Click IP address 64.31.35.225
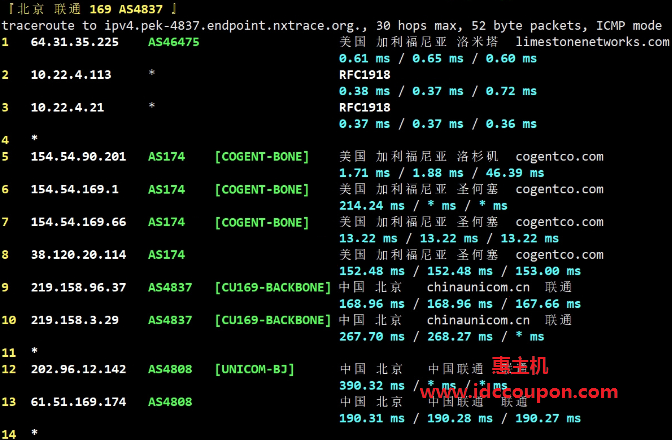The height and width of the screenshot is (440, 672). coord(75,42)
